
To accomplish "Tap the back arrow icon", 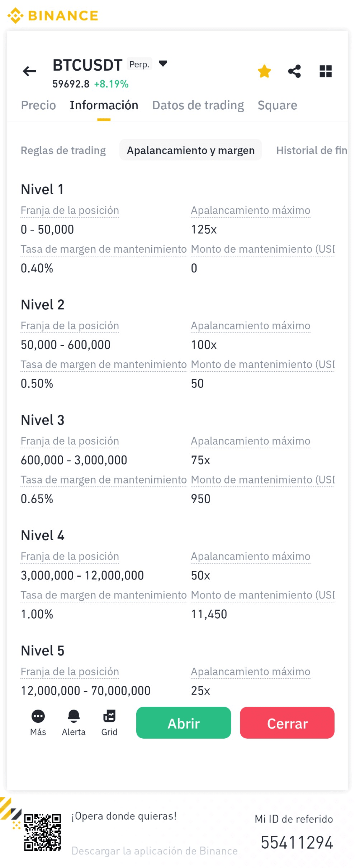I will coord(29,71).
